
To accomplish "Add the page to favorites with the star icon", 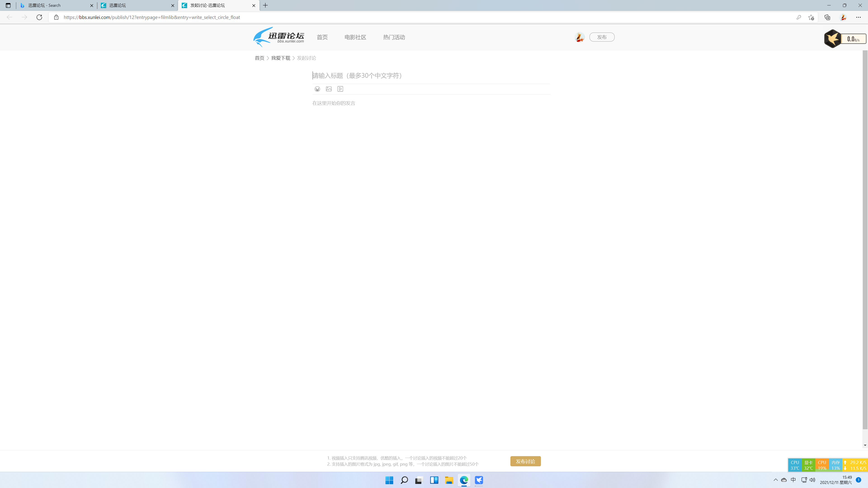I will click(811, 17).
